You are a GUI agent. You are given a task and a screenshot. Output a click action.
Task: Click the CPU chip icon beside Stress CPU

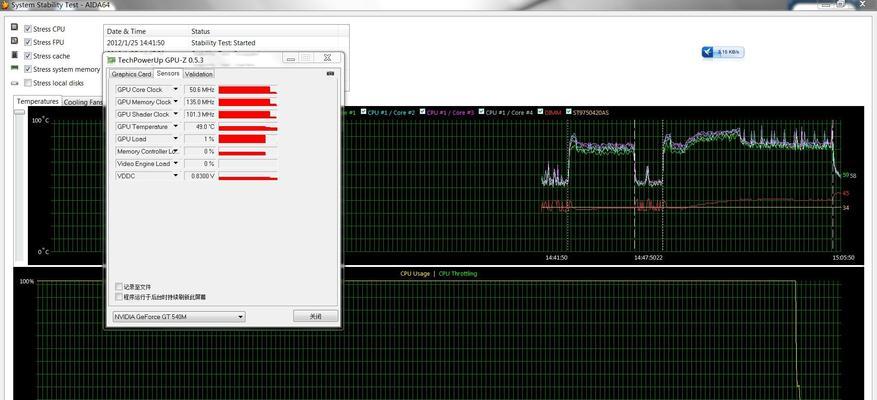click(14, 27)
